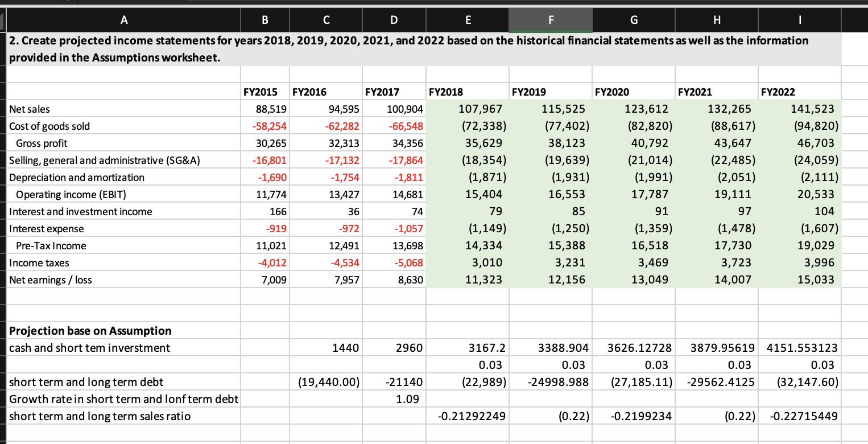Select highlighted column F header
The width and height of the screenshot is (868, 444).
551,21
